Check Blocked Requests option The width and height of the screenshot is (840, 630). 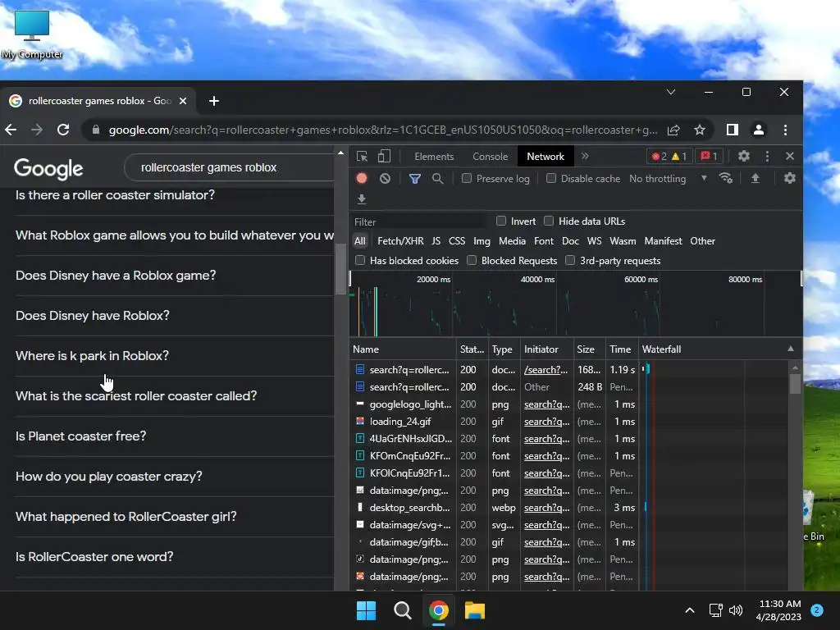tap(472, 260)
